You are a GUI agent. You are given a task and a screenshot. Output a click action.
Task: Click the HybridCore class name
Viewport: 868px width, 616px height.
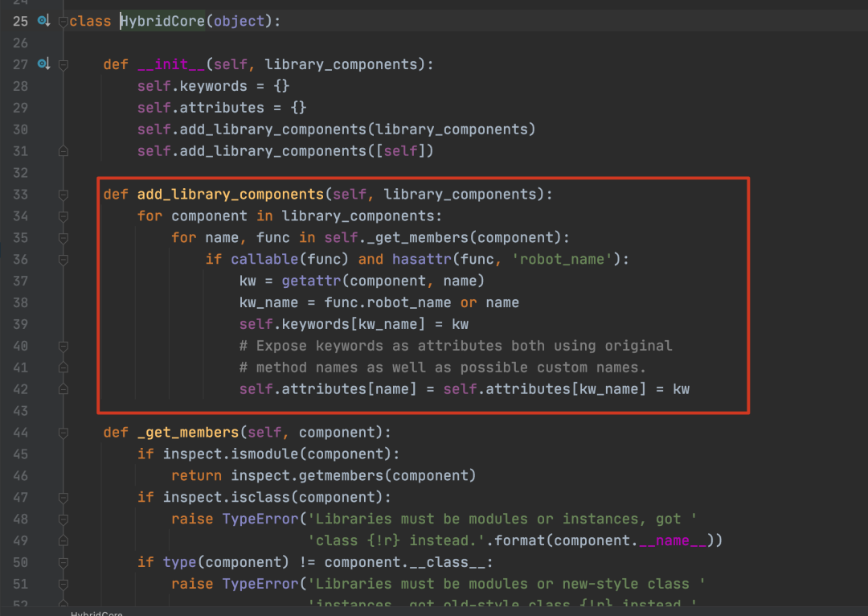162,21
